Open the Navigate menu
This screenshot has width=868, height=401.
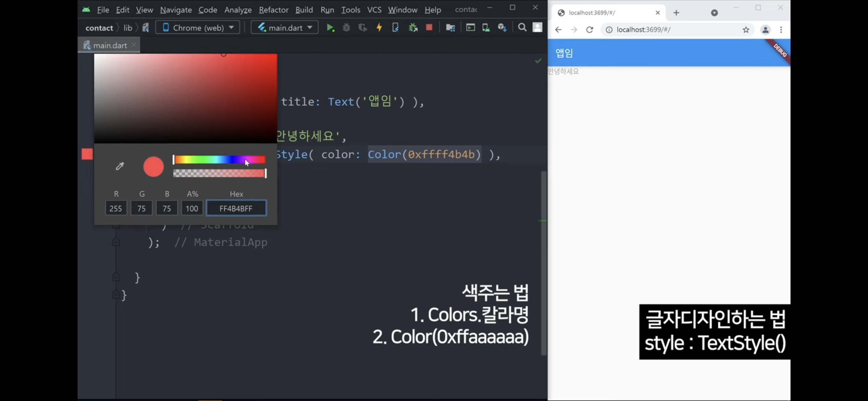point(176,10)
